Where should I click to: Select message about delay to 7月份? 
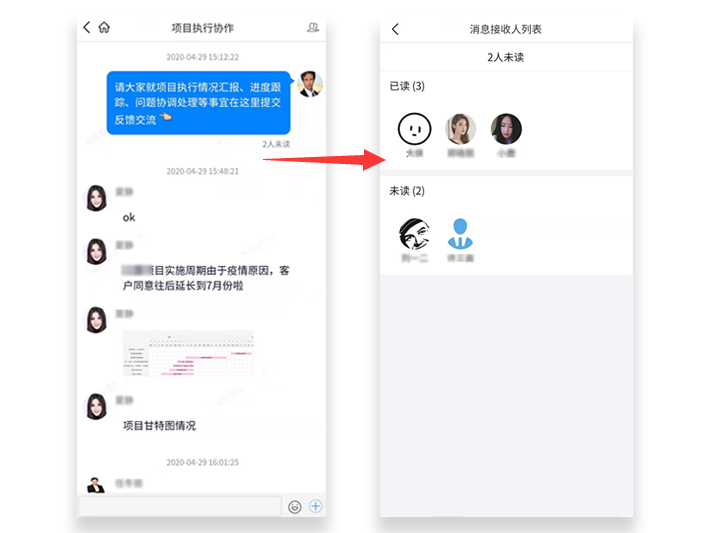(206, 278)
